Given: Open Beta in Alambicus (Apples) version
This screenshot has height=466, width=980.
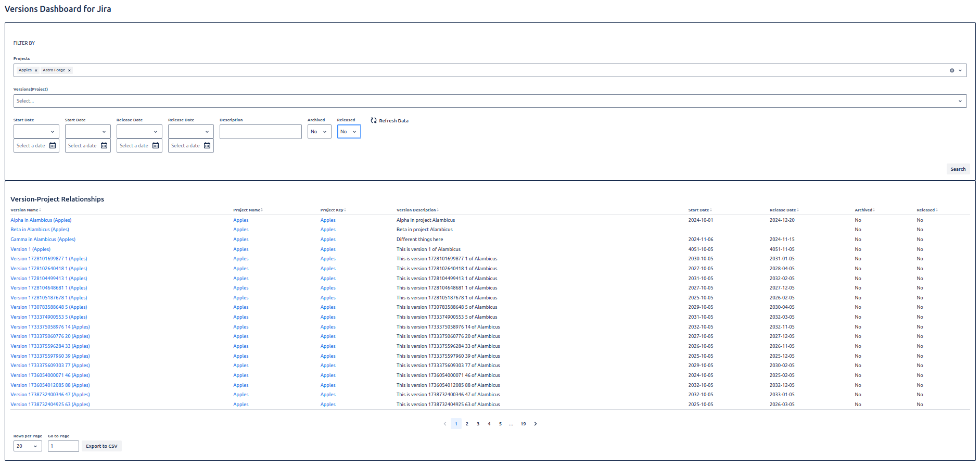Looking at the screenshot, I should pyautogui.click(x=40, y=230).
